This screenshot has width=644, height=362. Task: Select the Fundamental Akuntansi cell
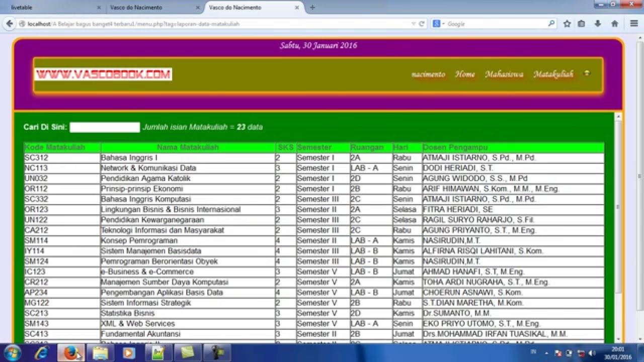[x=188, y=334]
